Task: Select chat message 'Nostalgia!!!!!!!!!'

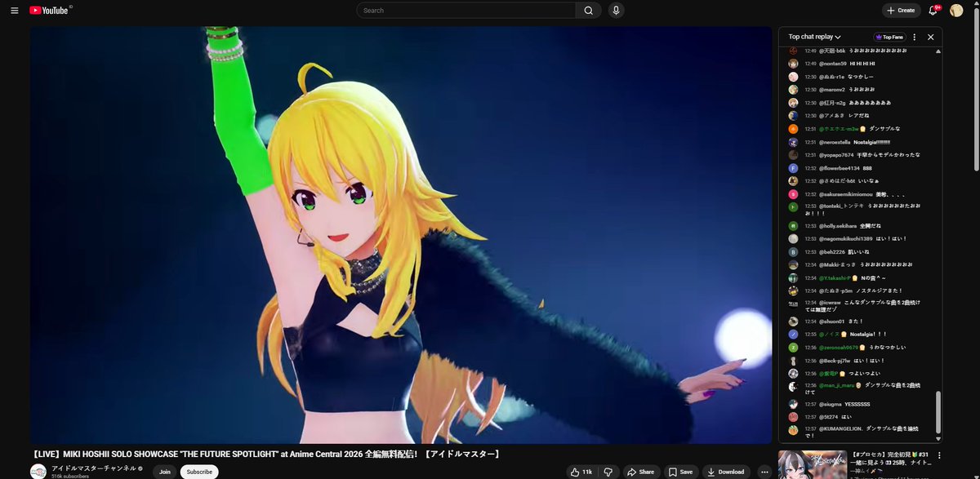Action: (x=872, y=142)
